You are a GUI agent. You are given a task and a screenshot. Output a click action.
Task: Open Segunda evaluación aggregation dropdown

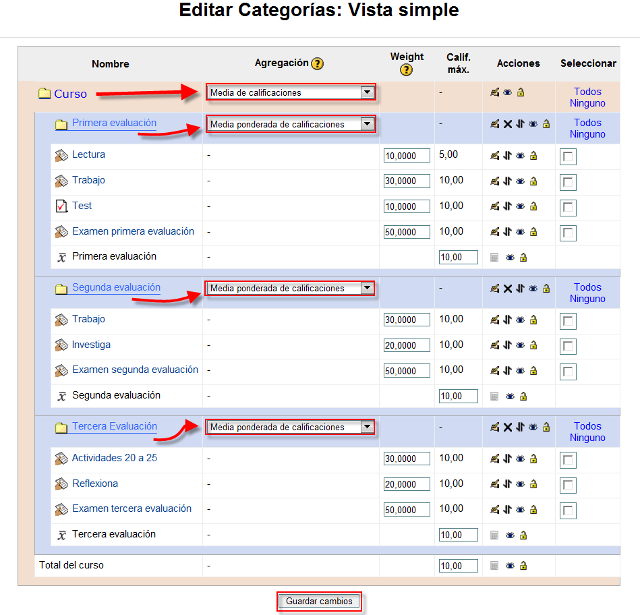pos(290,288)
